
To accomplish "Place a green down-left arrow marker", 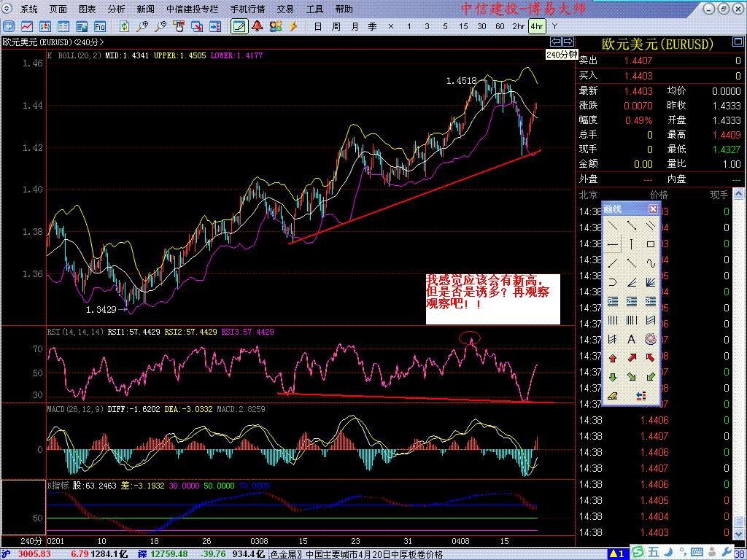I will pyautogui.click(x=650, y=377).
